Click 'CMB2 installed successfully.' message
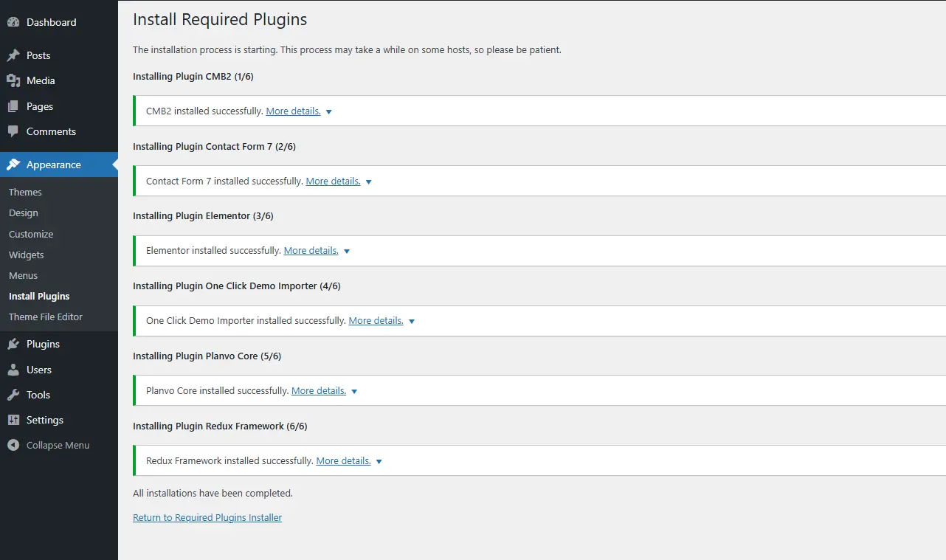This screenshot has height=560, width=946. pyautogui.click(x=204, y=111)
